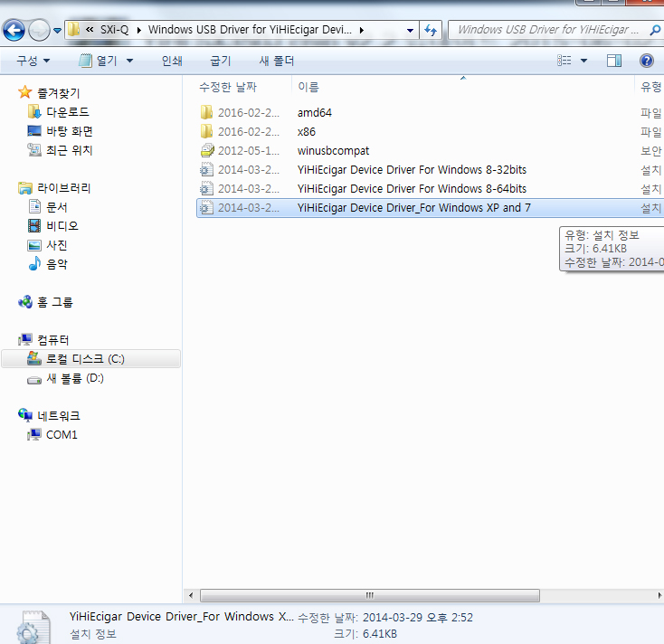Select Windows XP and 7 driver file icon
This screenshot has width=664, height=644.
206,207
